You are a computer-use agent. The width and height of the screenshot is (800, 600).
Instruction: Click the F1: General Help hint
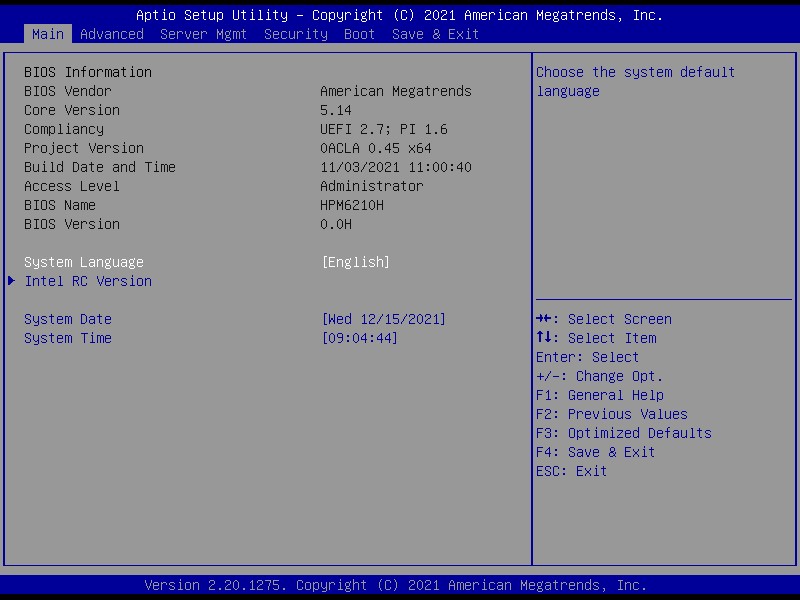tap(599, 395)
